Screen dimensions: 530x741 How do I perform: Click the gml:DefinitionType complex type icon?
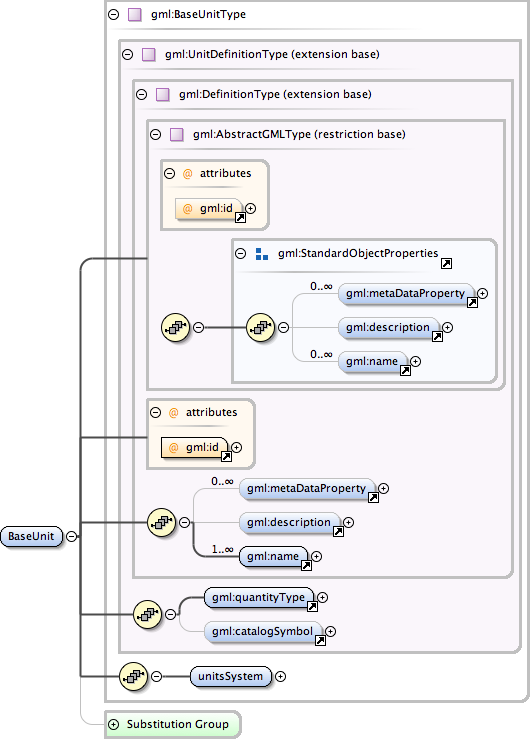(x=162, y=95)
